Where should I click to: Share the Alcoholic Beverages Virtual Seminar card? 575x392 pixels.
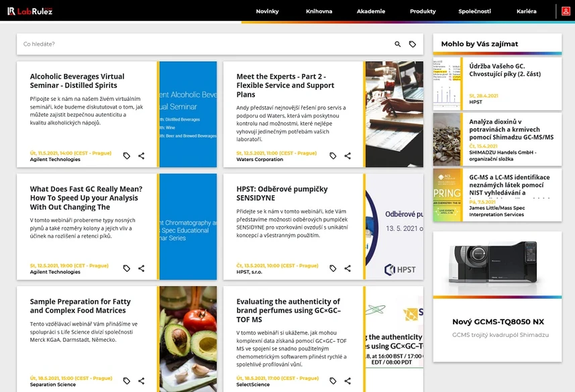(142, 156)
